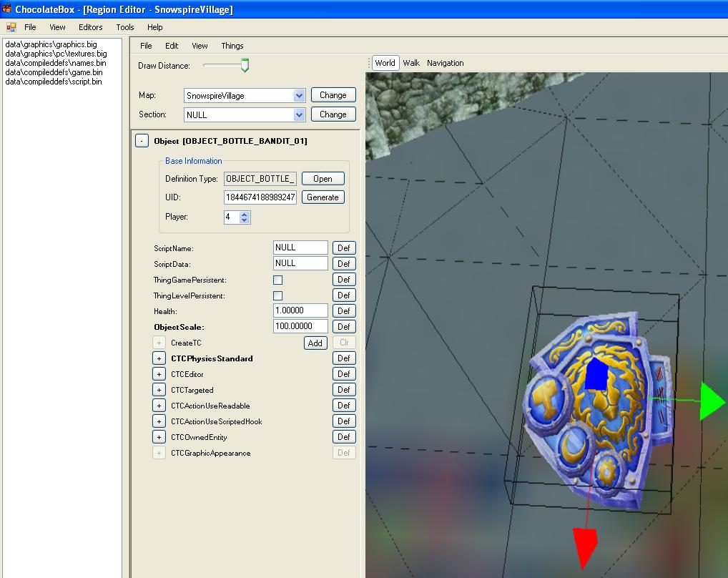Collapse the Object OBJECT_BOTTLE_BANDIT_01 section

pos(142,141)
